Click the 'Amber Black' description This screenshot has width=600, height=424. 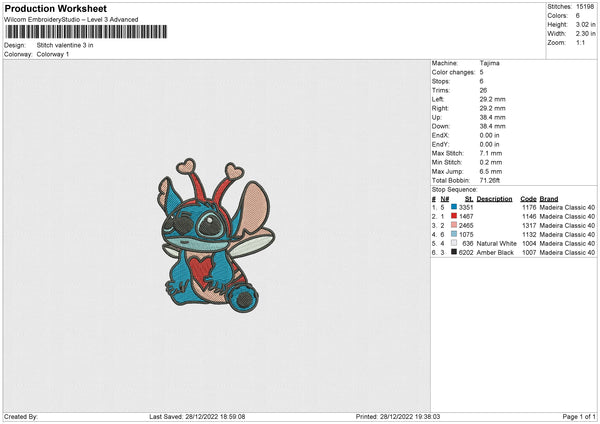[495, 253]
